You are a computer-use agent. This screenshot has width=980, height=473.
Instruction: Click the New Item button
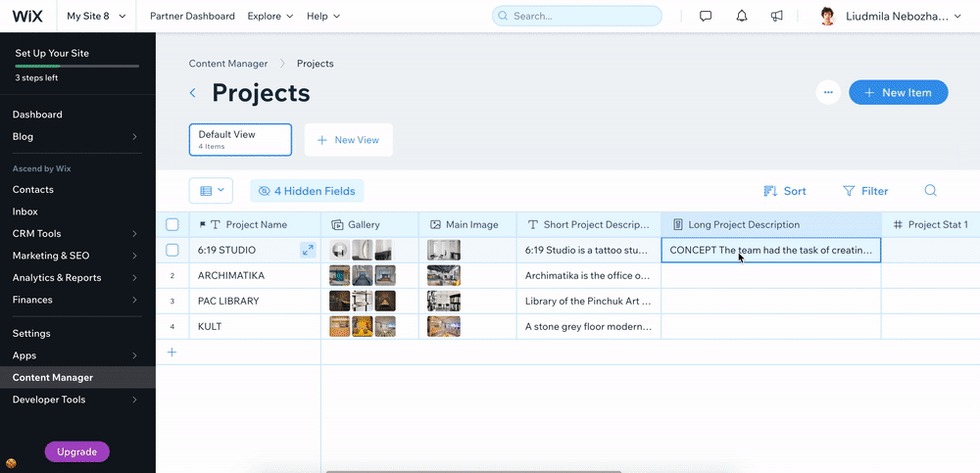point(898,92)
